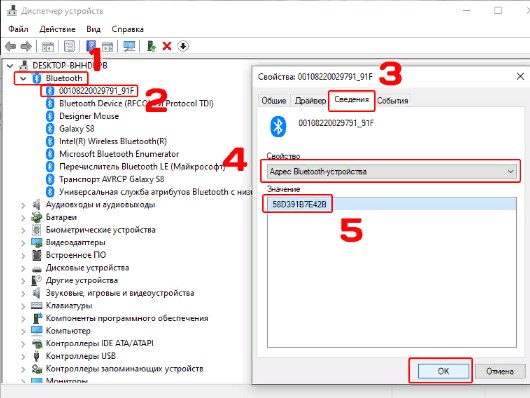Click the Update driver toolbar icon
530x398 pixels.
(151, 46)
